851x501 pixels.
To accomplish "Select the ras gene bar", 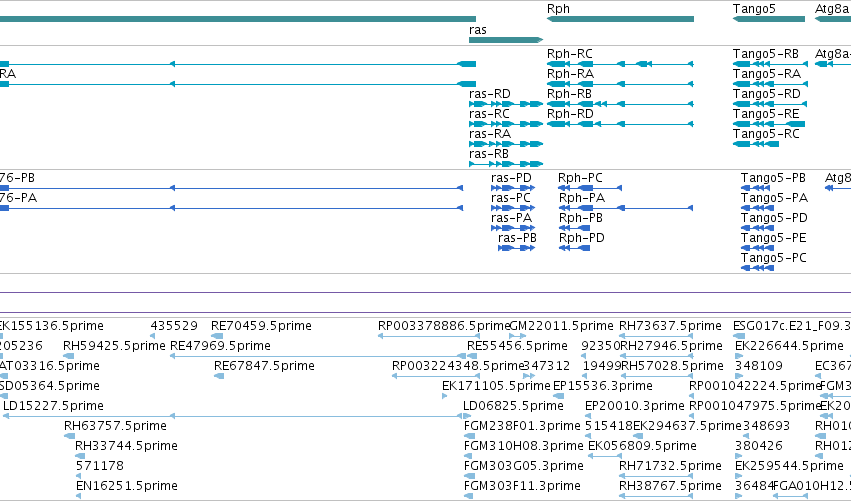I will pos(506,40).
